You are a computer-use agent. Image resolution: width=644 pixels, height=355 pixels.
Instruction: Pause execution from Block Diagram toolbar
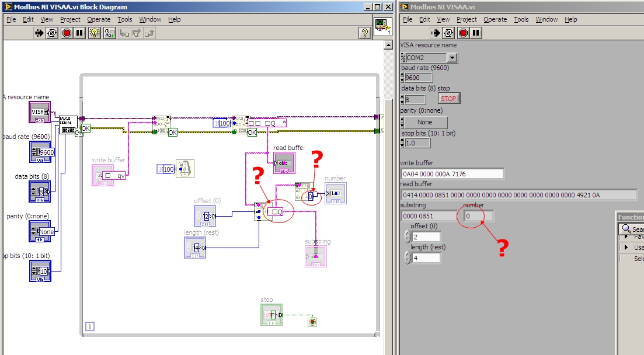point(80,33)
